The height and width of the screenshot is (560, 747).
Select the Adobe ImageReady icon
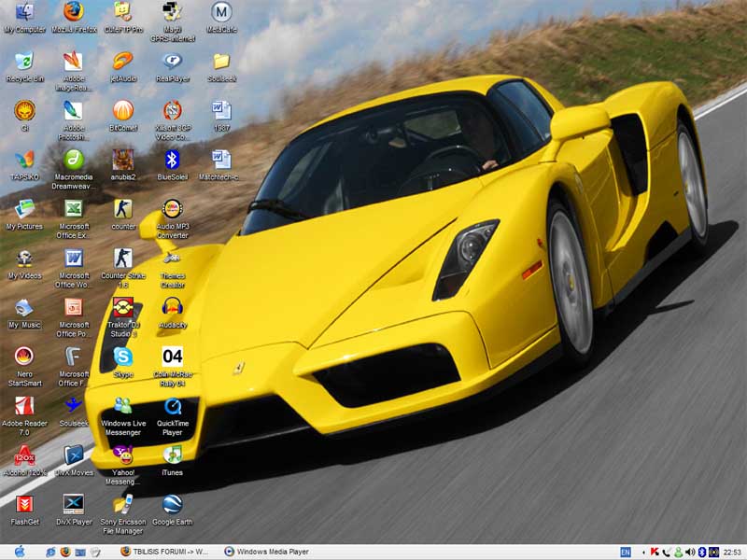coord(74,72)
